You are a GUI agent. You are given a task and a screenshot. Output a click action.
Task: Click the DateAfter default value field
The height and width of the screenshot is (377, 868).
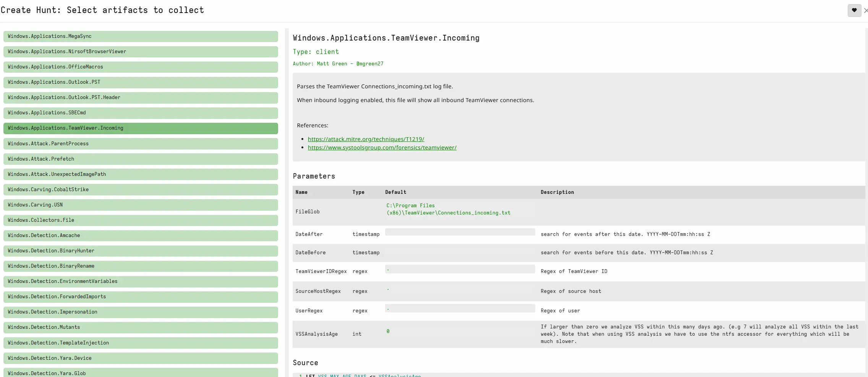coord(460,232)
